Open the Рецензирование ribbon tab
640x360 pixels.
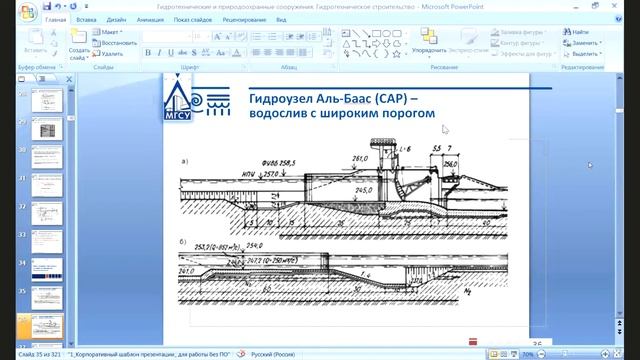244,20
